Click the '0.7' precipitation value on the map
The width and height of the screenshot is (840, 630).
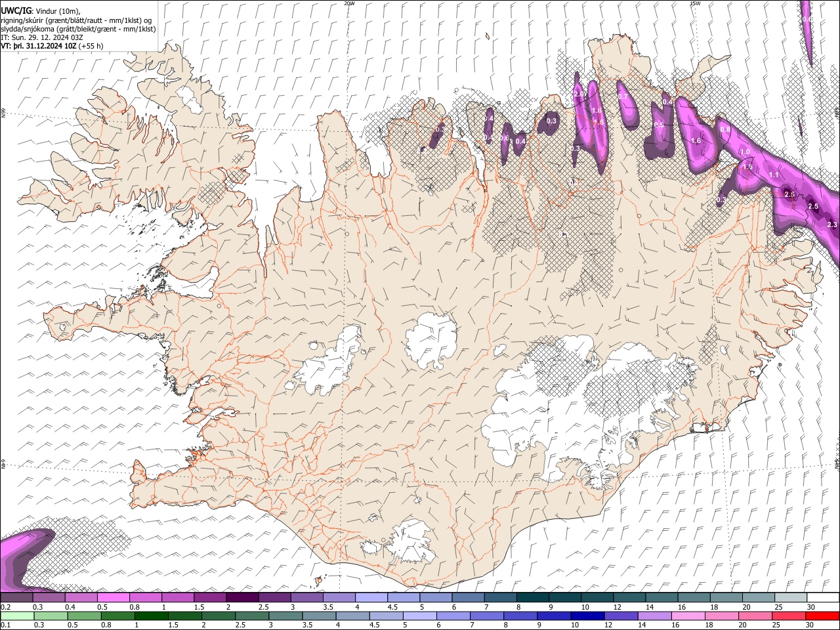(623, 96)
